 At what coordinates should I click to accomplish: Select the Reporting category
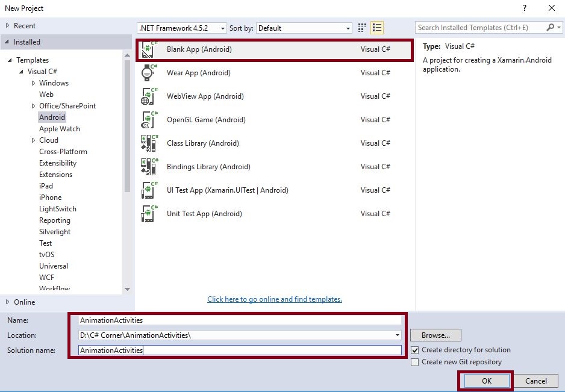click(54, 220)
